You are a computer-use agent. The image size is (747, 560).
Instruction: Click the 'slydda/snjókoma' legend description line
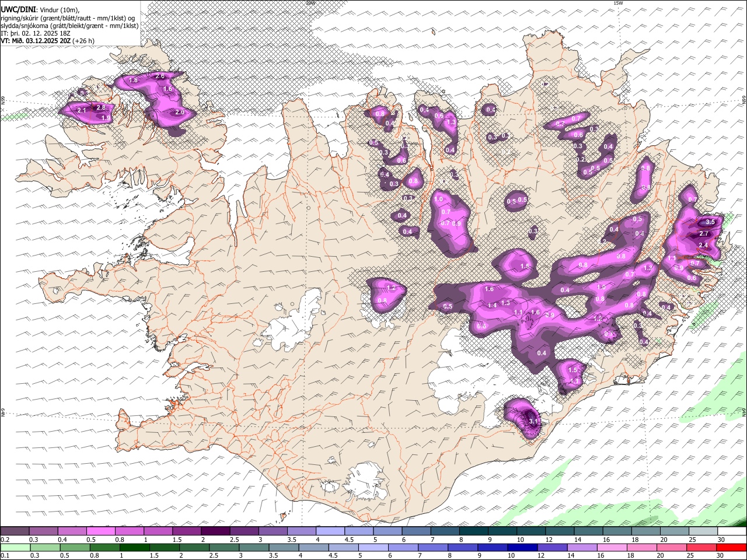[69, 25]
